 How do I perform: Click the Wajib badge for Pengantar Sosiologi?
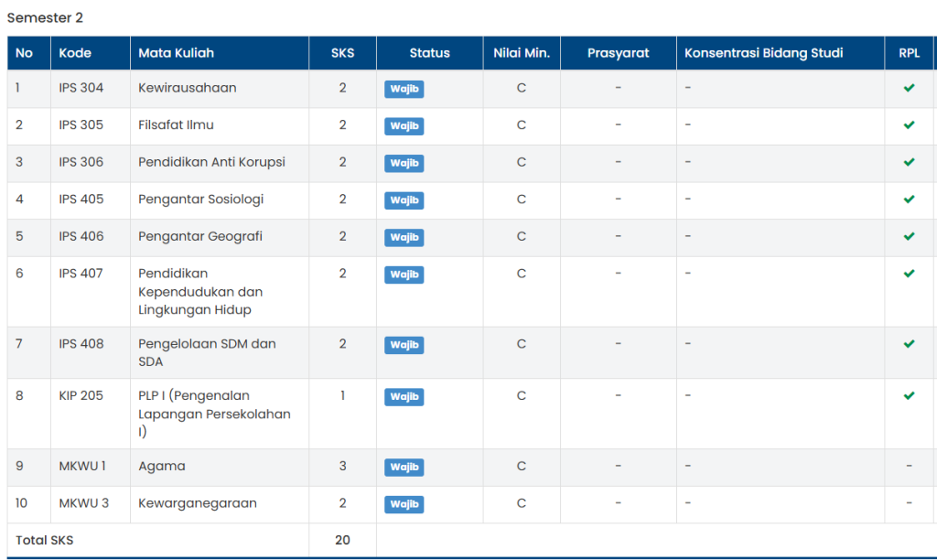pyautogui.click(x=404, y=200)
